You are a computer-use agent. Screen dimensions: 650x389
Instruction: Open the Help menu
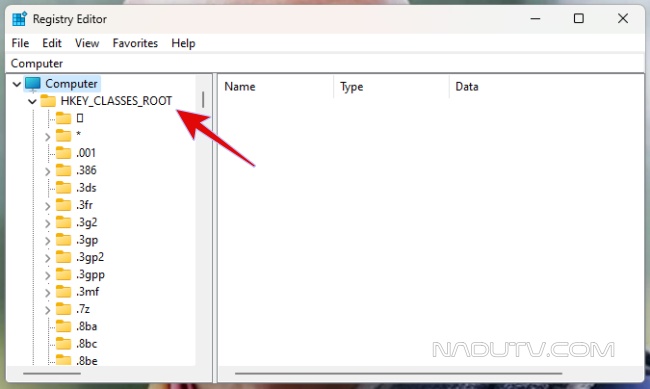point(183,43)
